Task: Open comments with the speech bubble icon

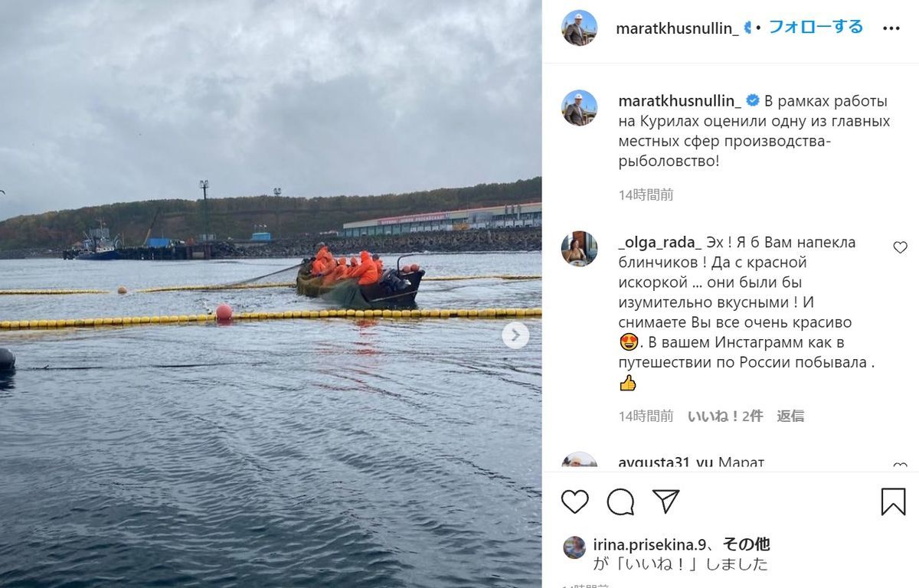Action: (x=620, y=501)
